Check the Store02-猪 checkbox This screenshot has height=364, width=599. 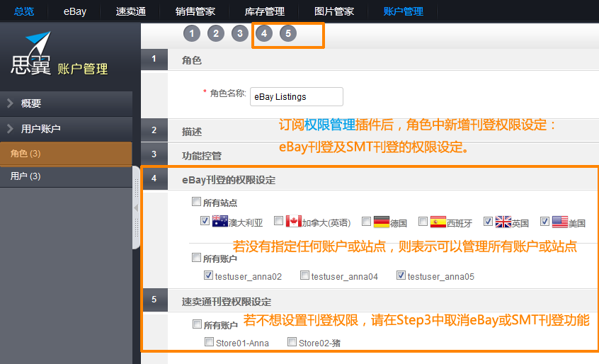292,341
